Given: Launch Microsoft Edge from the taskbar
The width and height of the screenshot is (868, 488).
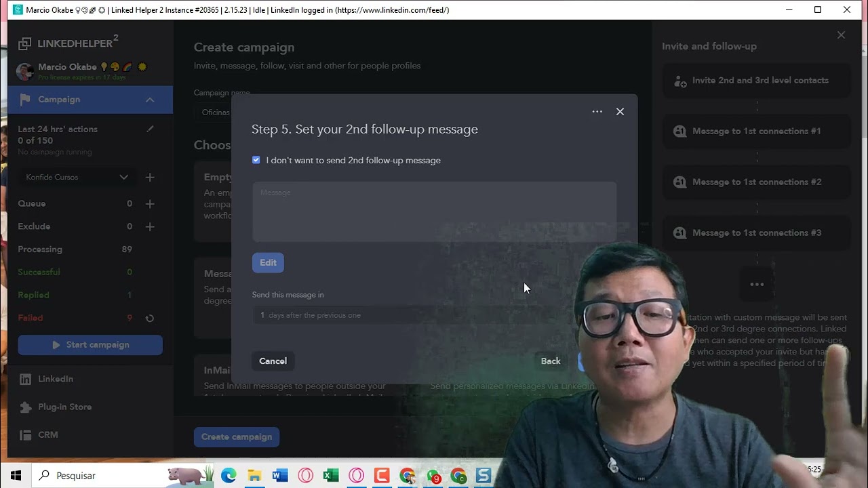Looking at the screenshot, I should pyautogui.click(x=229, y=476).
